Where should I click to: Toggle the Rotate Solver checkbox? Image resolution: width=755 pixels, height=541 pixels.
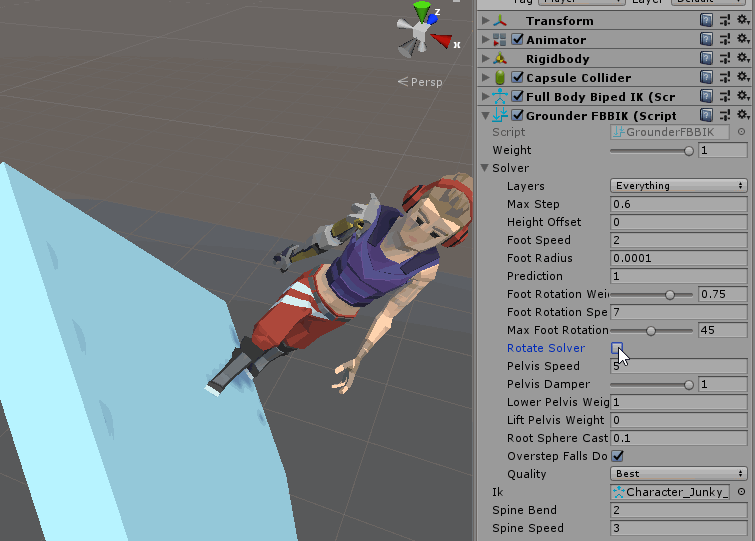coord(617,348)
